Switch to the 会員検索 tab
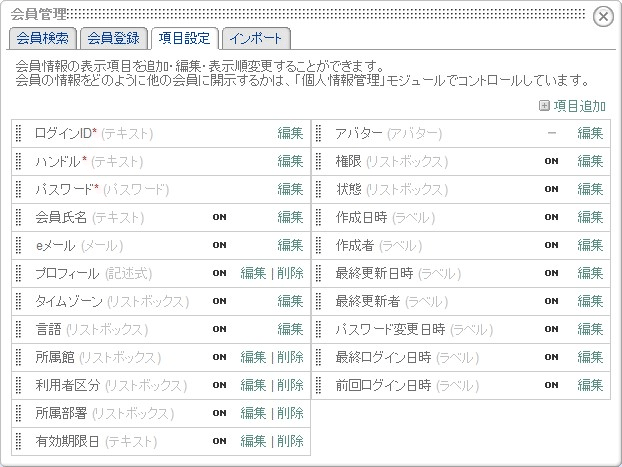The height and width of the screenshot is (467, 622). tap(41, 39)
